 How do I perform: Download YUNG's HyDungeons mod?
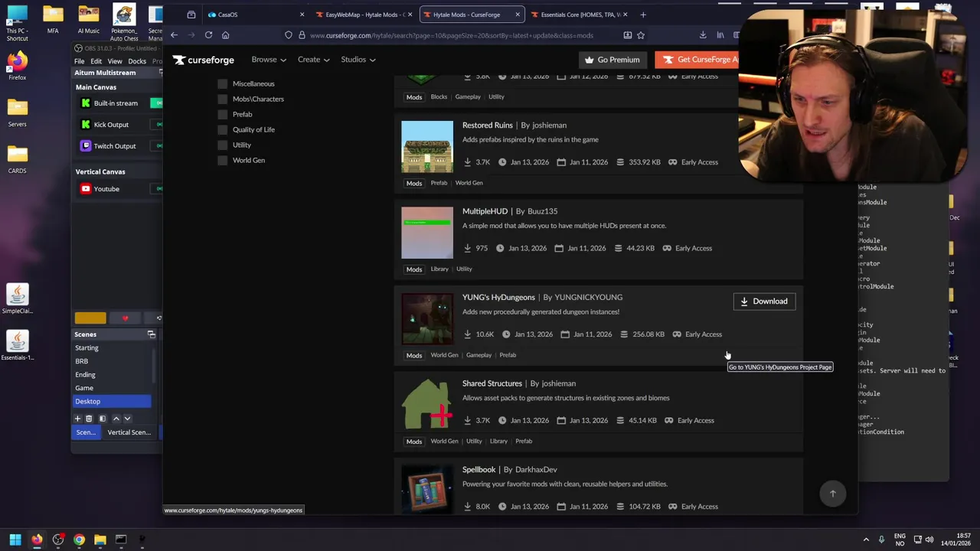[764, 302]
